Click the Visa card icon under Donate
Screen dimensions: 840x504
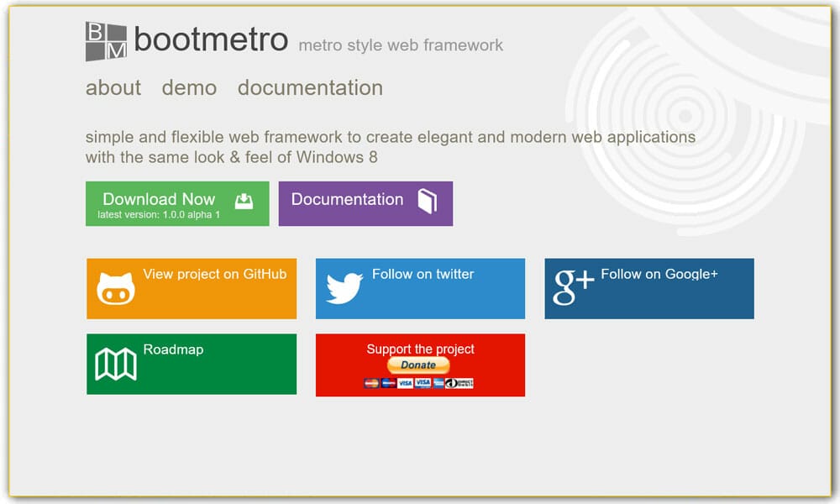[x=404, y=382]
